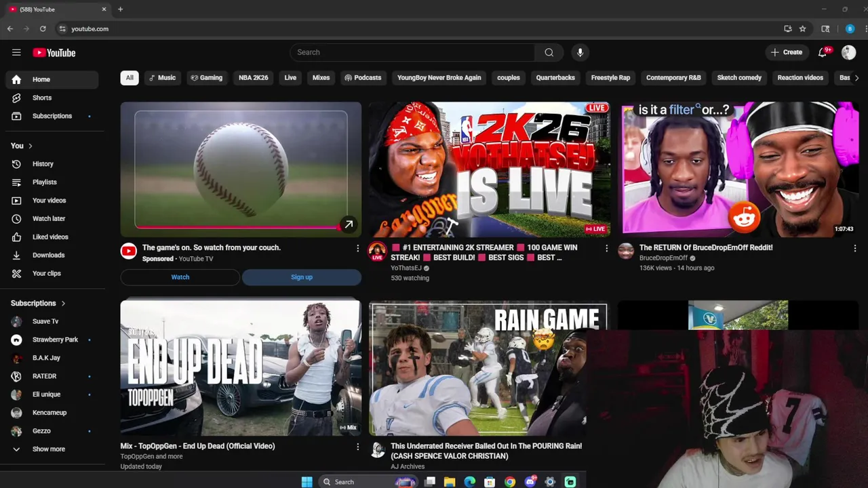
Task: Start voice search with the microphone
Action: click(x=580, y=52)
